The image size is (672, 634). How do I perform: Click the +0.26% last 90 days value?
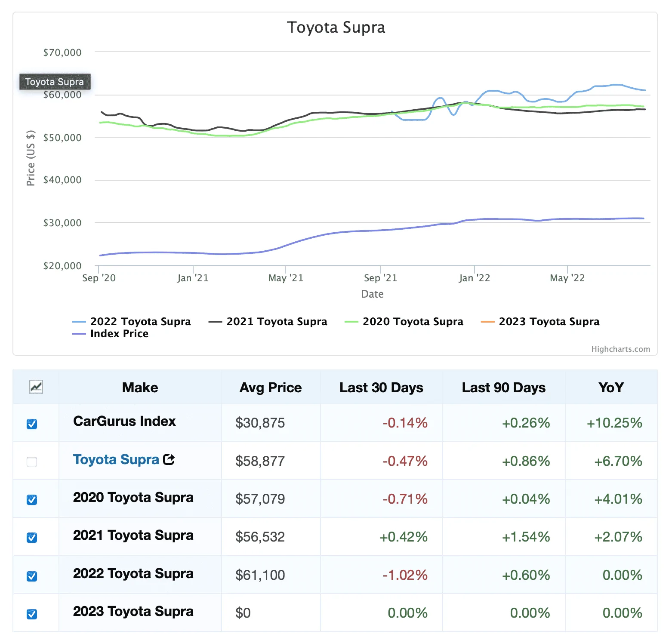coord(526,423)
